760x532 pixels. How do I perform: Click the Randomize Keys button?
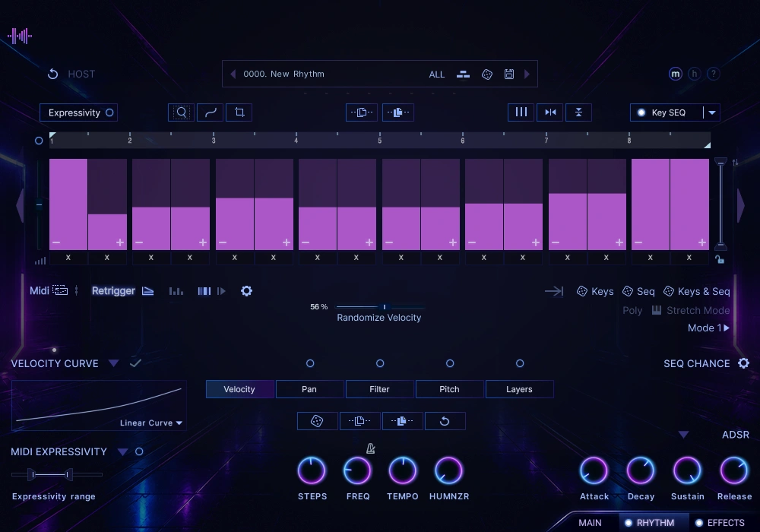click(x=595, y=291)
